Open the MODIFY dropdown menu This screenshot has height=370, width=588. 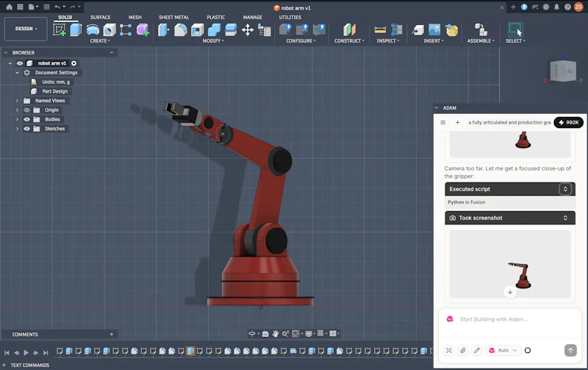click(x=213, y=40)
